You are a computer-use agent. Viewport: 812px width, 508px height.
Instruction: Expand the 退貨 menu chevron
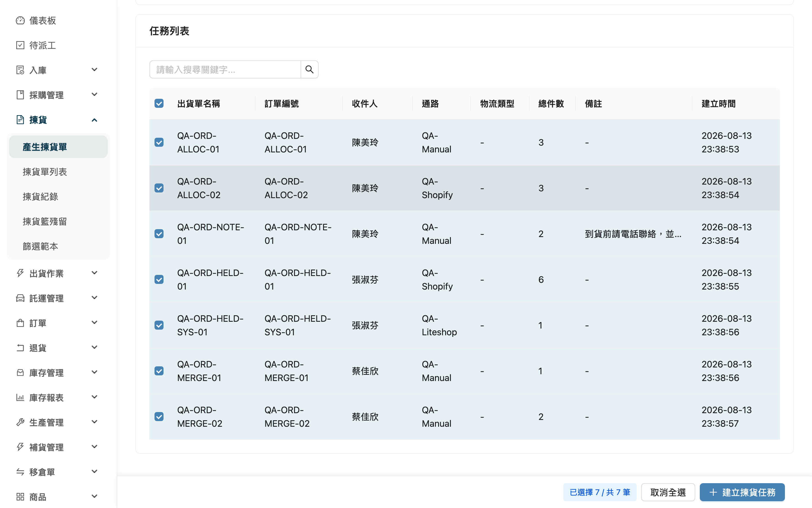94,347
